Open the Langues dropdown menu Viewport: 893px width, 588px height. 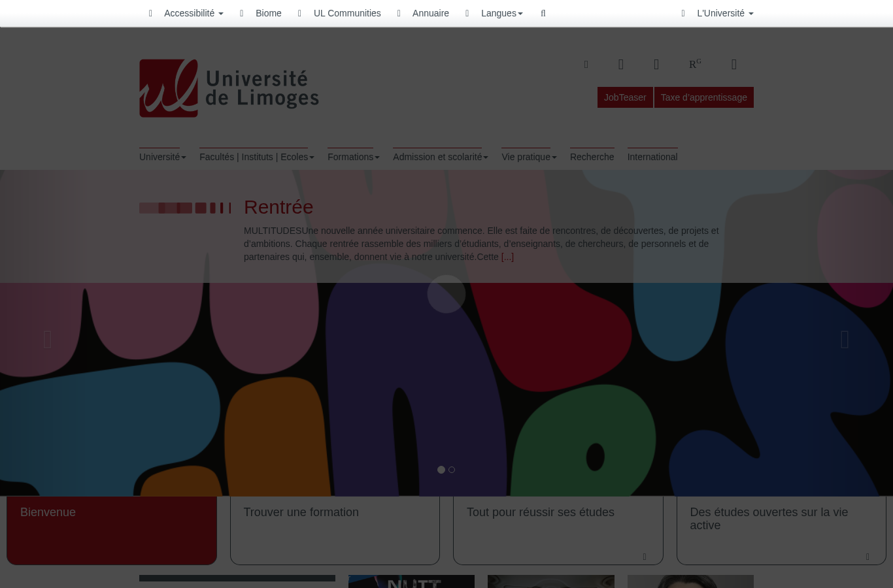click(x=502, y=13)
